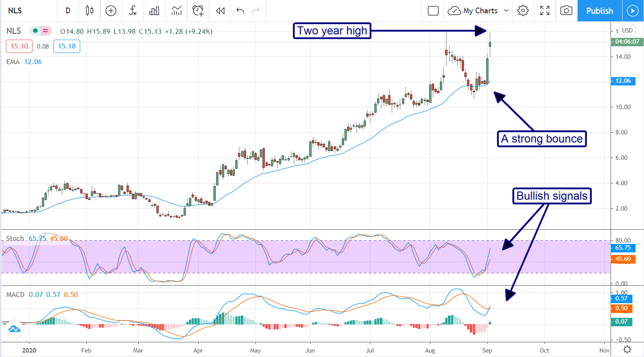Expand the My Charts dropdown arrow
Screen dimensions: 644x357
pos(506,11)
